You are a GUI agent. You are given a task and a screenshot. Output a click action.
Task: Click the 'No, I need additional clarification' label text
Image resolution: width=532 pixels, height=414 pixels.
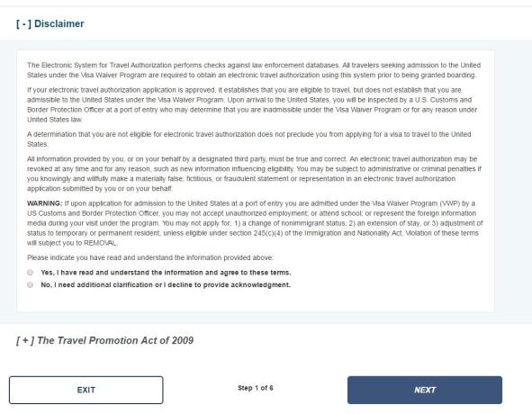click(166, 284)
